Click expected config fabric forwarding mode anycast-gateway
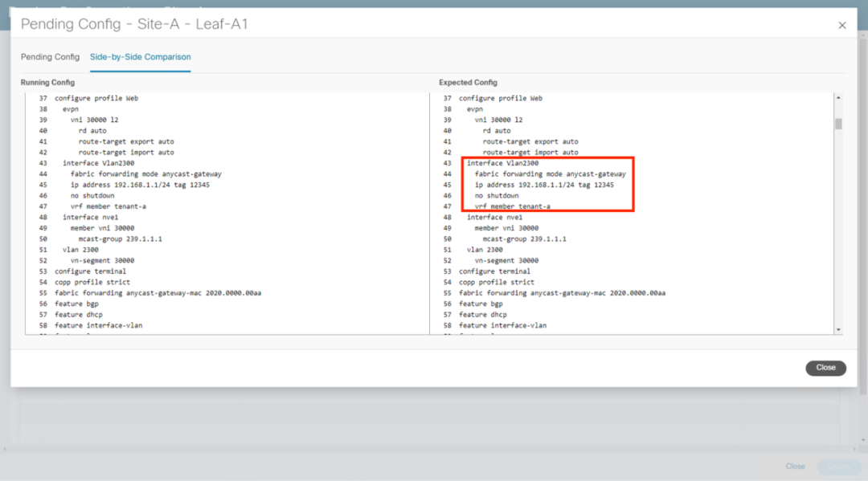Image resolution: width=868 pixels, height=481 pixels. tap(551, 174)
